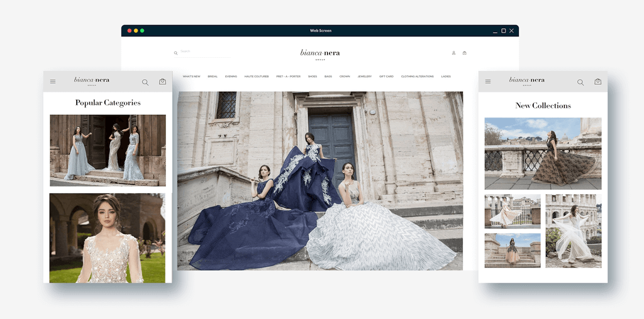Open the BRIDAL menu item
Image resolution: width=644 pixels, height=319 pixels.
click(x=213, y=77)
